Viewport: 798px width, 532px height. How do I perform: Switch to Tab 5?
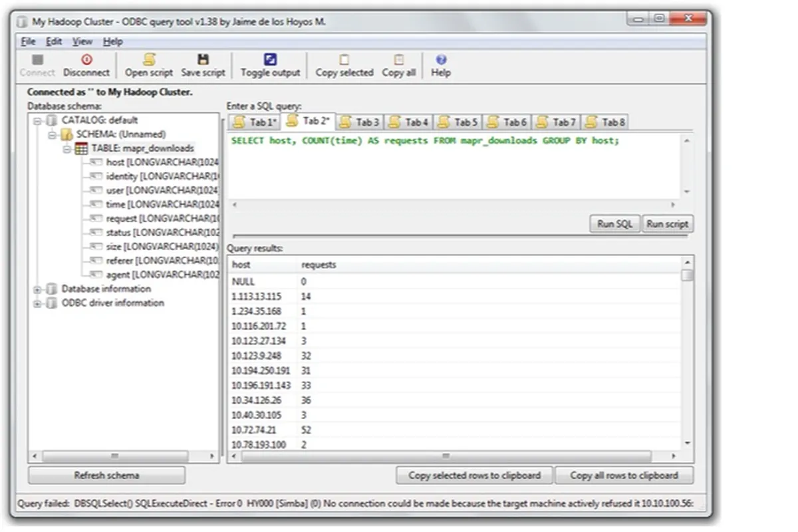click(458, 122)
